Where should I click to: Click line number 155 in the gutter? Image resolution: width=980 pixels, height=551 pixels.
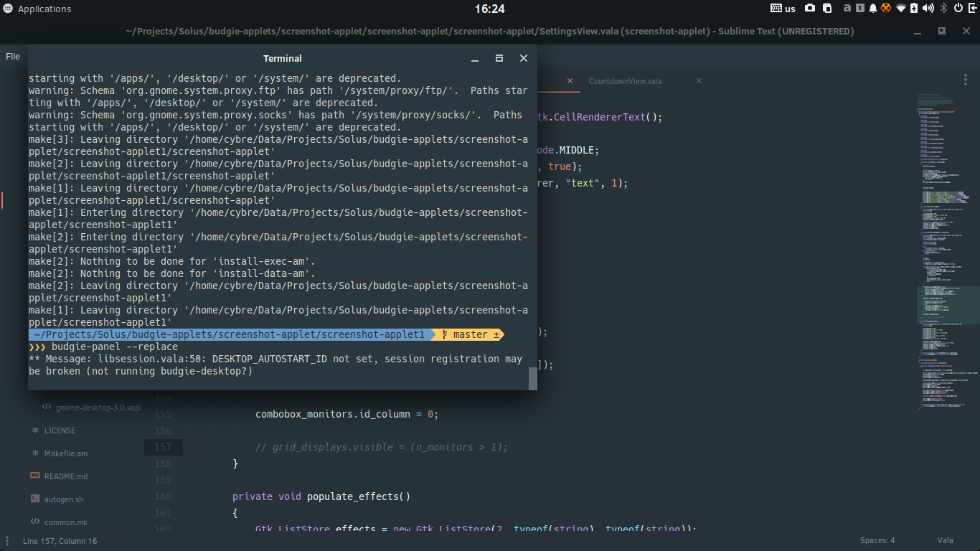point(163,414)
